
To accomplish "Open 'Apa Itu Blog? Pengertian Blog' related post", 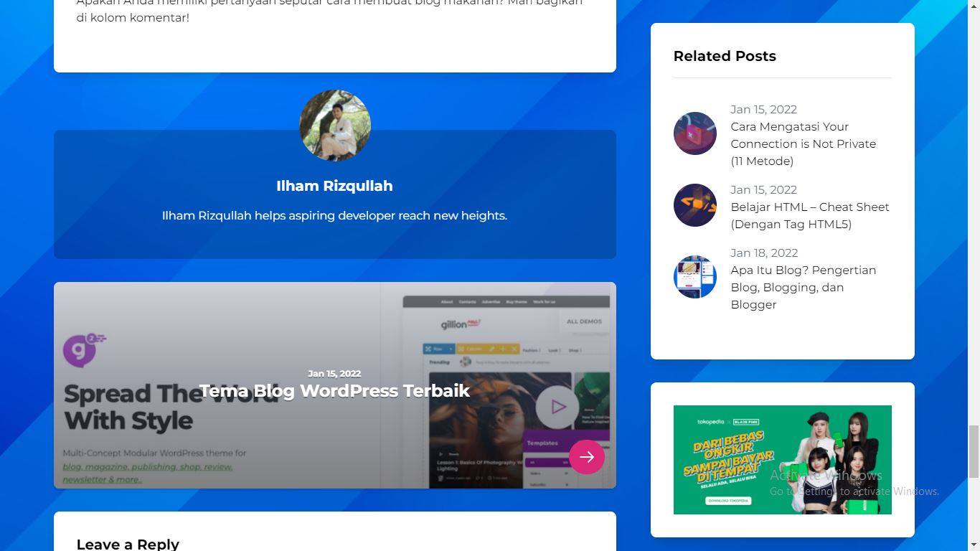I will (803, 287).
